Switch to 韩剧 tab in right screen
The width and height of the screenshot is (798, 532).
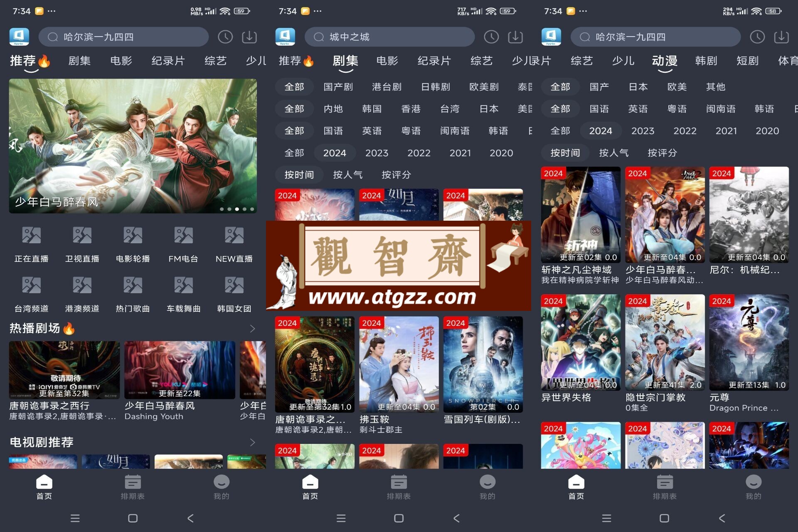(x=706, y=61)
